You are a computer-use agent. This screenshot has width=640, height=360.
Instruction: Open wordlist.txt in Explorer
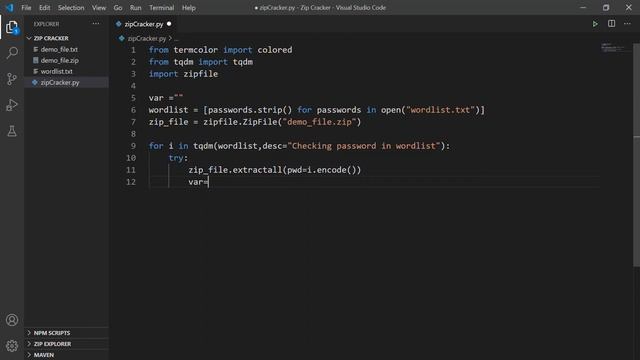coord(56,71)
